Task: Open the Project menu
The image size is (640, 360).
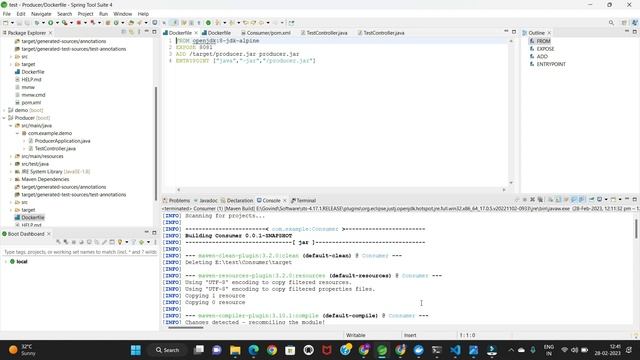Action: (x=85, y=14)
